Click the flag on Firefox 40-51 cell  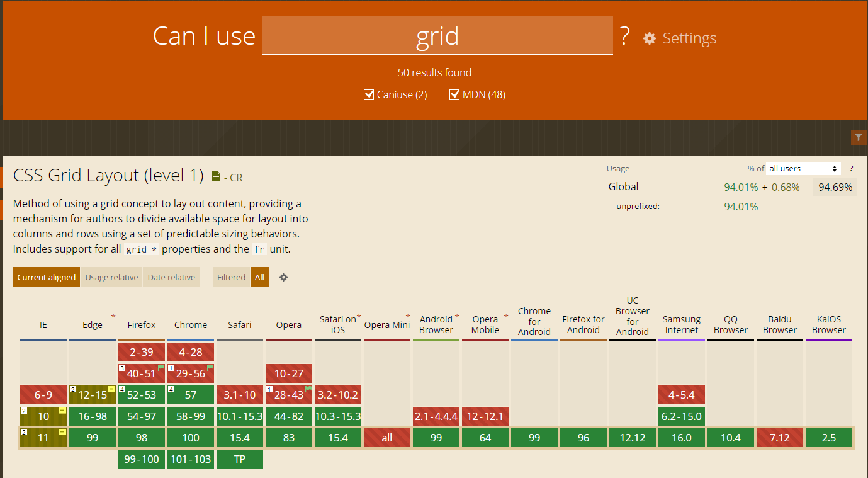click(161, 367)
